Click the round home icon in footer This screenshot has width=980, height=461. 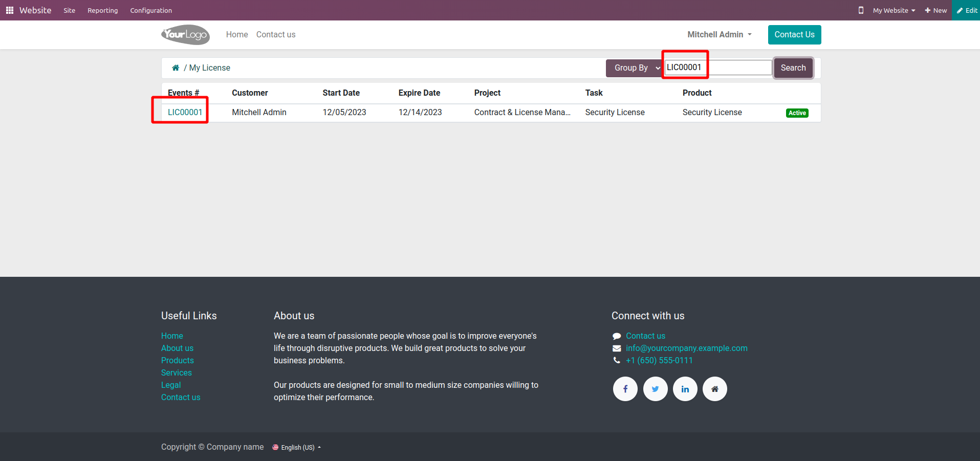click(x=715, y=389)
